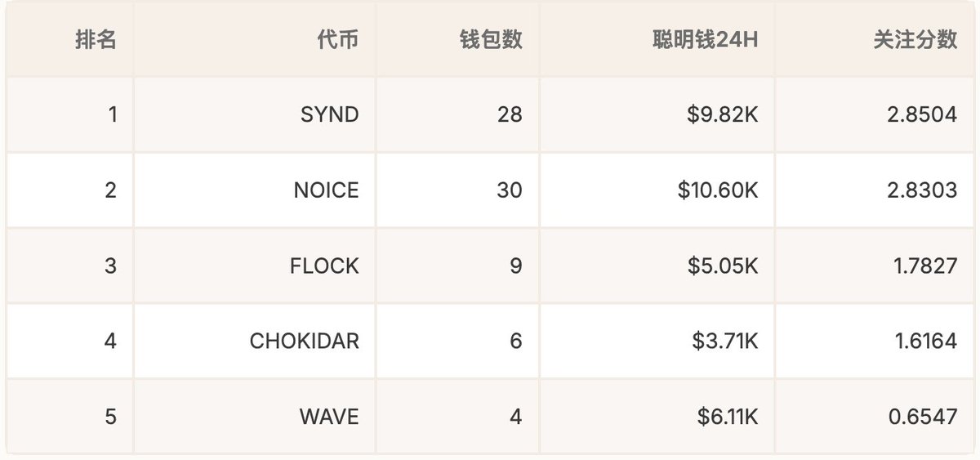980x460 pixels.
Task: Select the 1.6164 score cell
Action: (923, 341)
